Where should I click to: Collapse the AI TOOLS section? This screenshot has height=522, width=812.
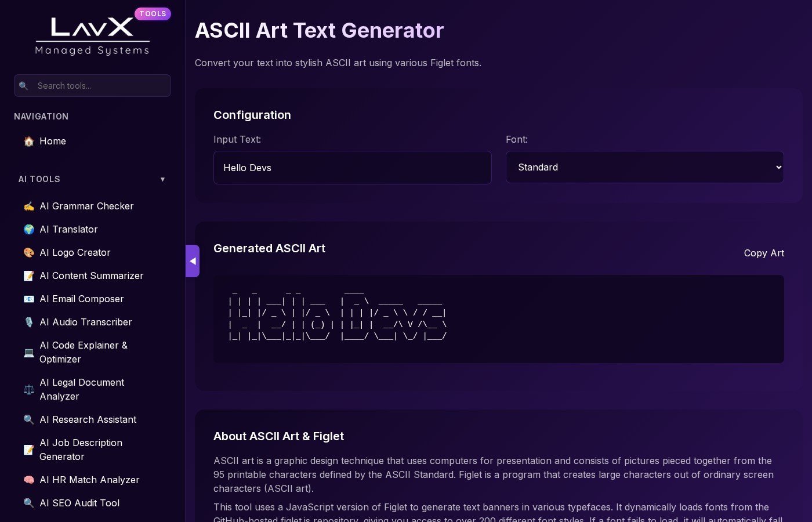(x=163, y=179)
